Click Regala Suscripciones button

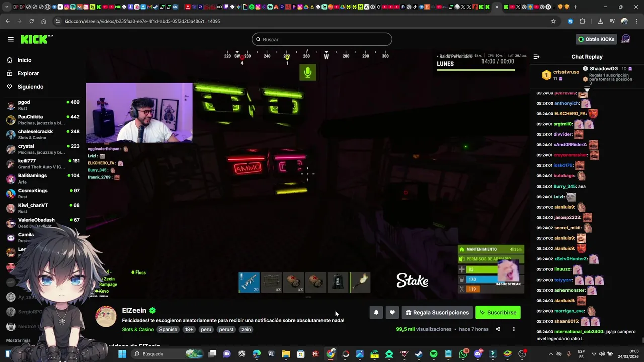tap(437, 312)
